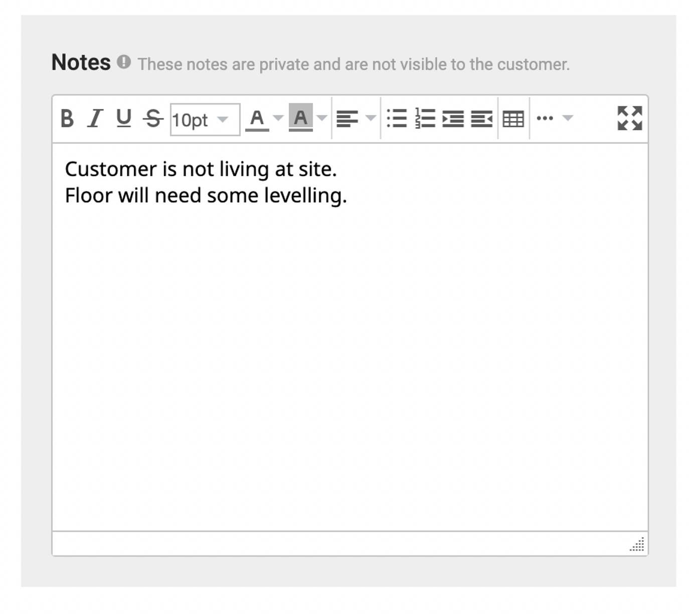This screenshot has height=616, width=689.
Task: Apply background highlight color
Action: coord(300,118)
